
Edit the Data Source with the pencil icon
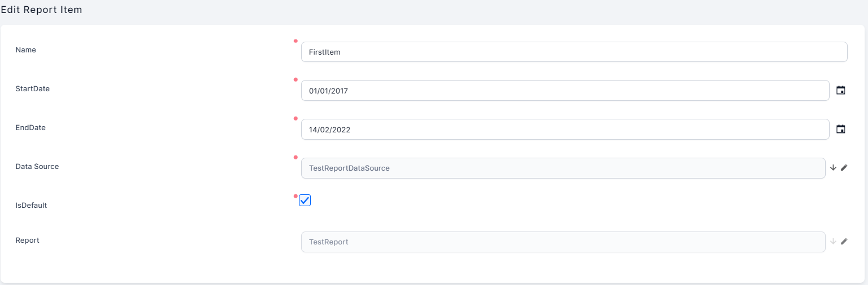[844, 168]
